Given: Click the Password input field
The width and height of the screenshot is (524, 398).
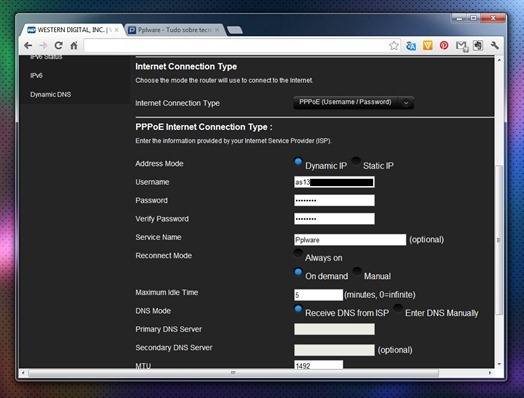Looking at the screenshot, I should pos(334,201).
